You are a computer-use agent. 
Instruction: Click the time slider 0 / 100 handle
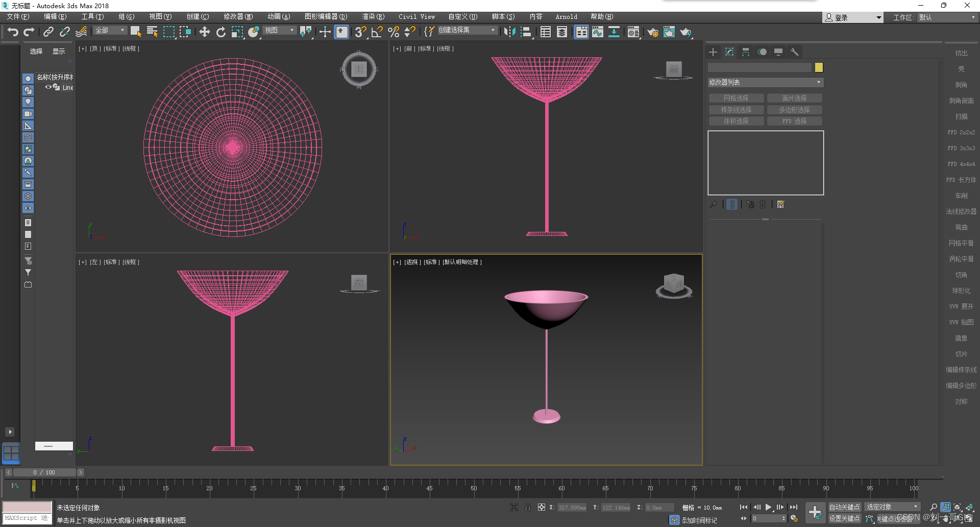click(x=44, y=472)
